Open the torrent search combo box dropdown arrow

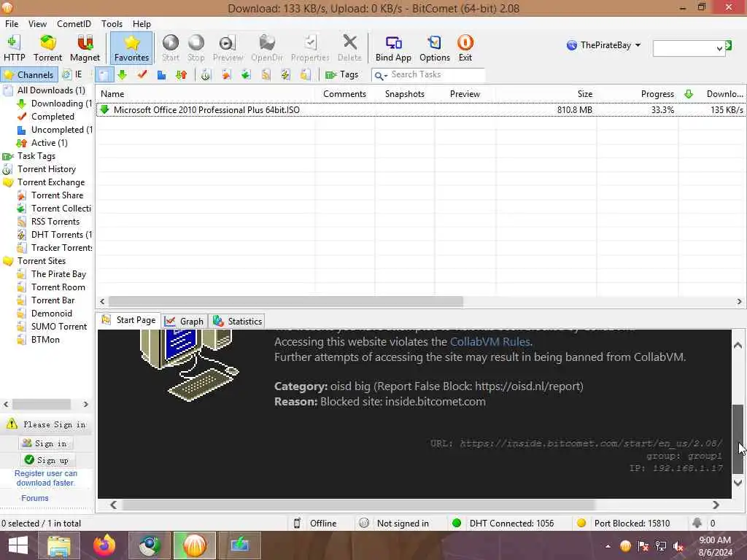[719, 48]
